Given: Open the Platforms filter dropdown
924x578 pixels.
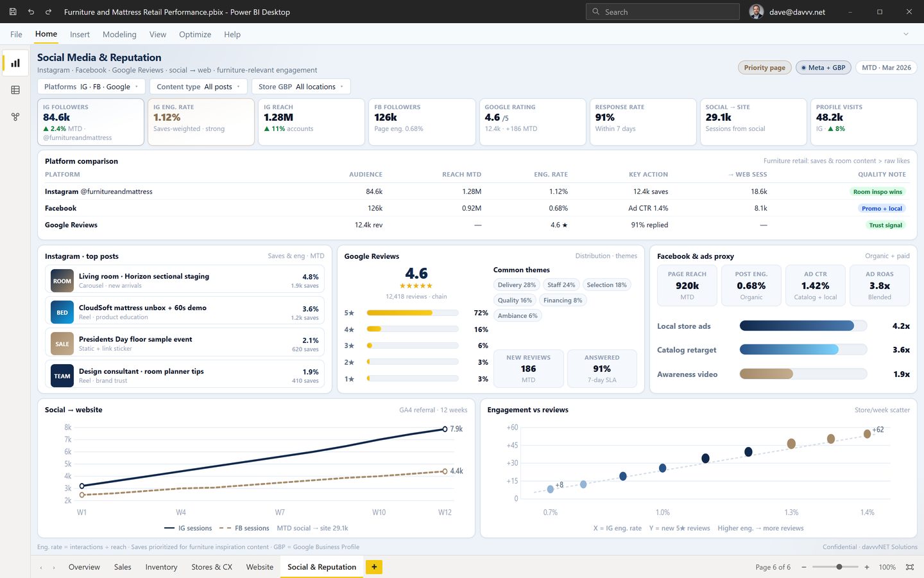Looking at the screenshot, I should (x=91, y=87).
